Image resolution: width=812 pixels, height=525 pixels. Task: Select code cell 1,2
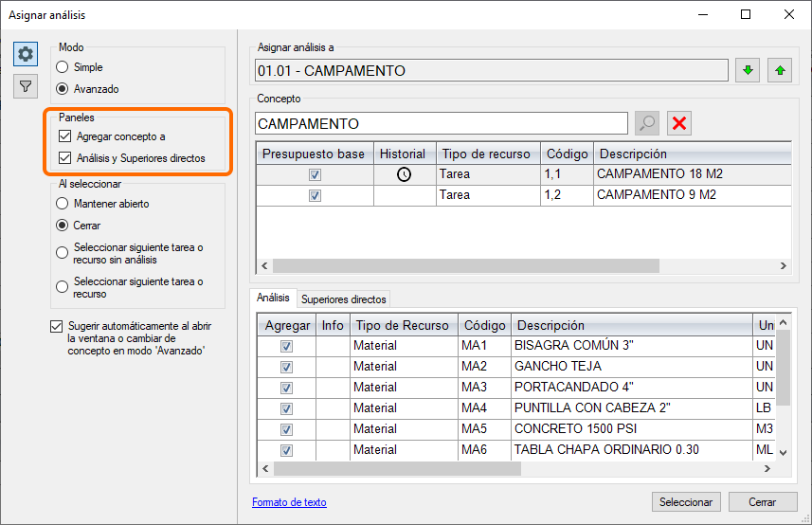pyautogui.click(x=567, y=195)
